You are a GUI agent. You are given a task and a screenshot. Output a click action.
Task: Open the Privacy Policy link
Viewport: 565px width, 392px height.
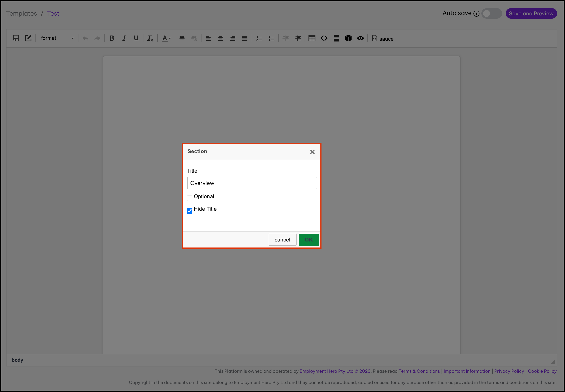tap(509, 371)
